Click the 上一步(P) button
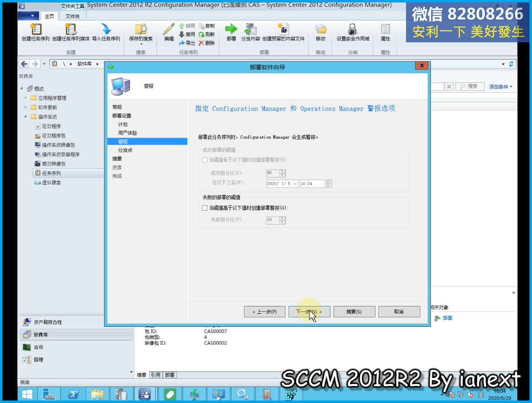This screenshot has width=532, height=403. click(x=265, y=312)
